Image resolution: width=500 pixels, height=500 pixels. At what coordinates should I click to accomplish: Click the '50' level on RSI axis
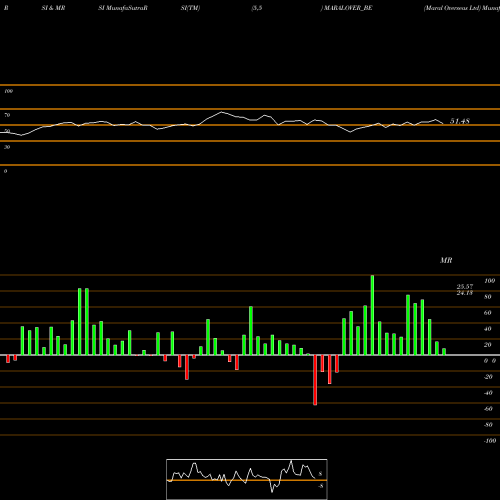click(x=7, y=131)
